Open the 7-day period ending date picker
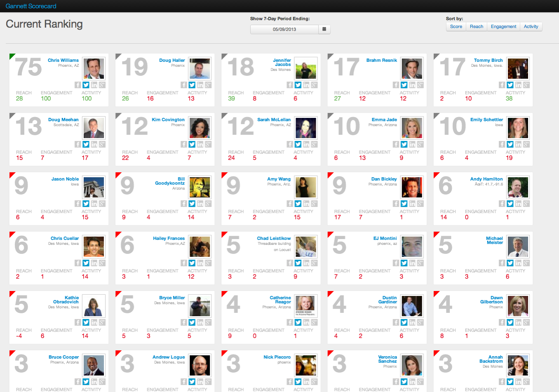559x392 pixels. point(284,29)
